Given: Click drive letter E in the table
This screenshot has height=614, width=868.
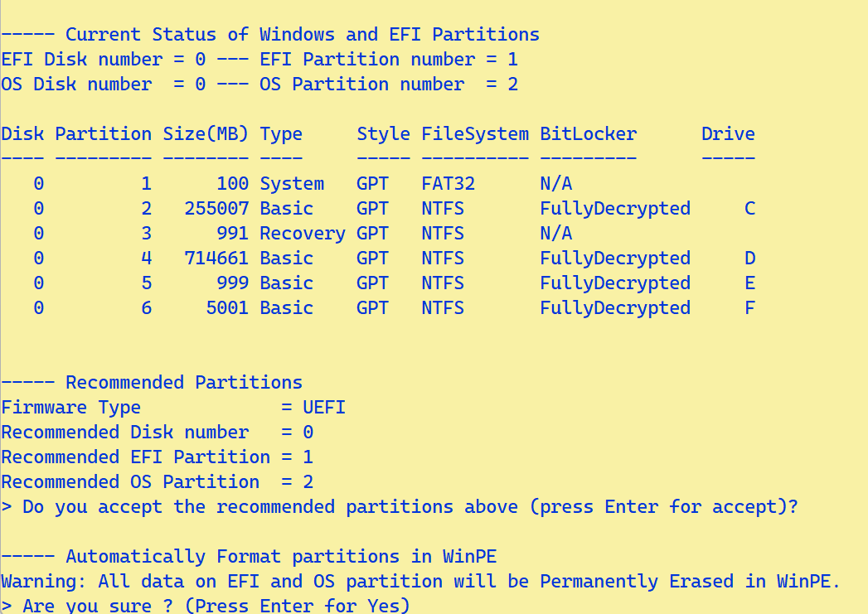Looking at the screenshot, I should click(749, 283).
